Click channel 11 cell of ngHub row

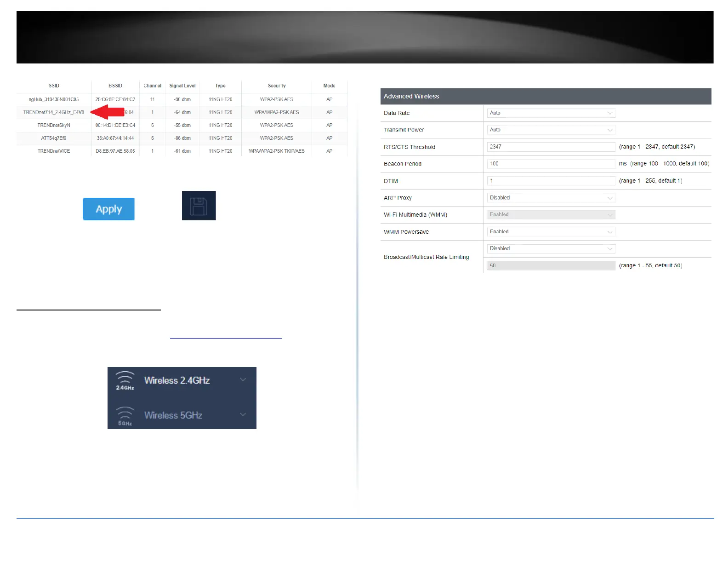pos(153,99)
